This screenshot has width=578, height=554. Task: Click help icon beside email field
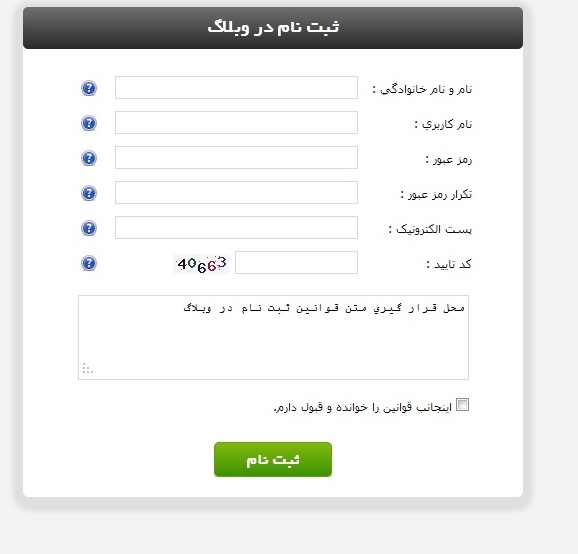tap(89, 228)
